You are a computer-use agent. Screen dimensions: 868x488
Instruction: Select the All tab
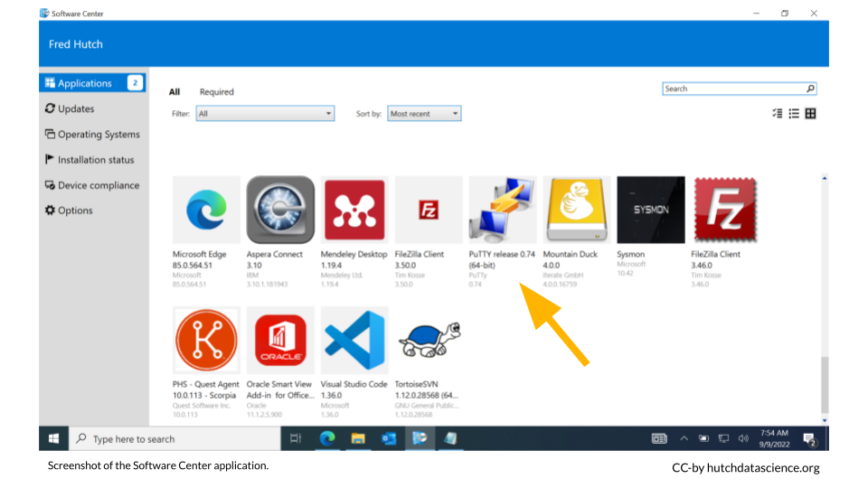pos(175,92)
